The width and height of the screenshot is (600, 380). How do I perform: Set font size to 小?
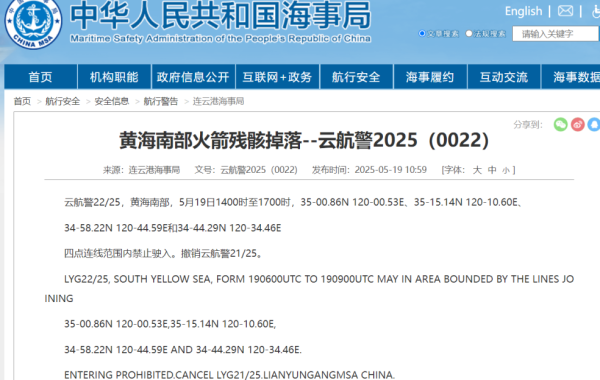coord(506,170)
